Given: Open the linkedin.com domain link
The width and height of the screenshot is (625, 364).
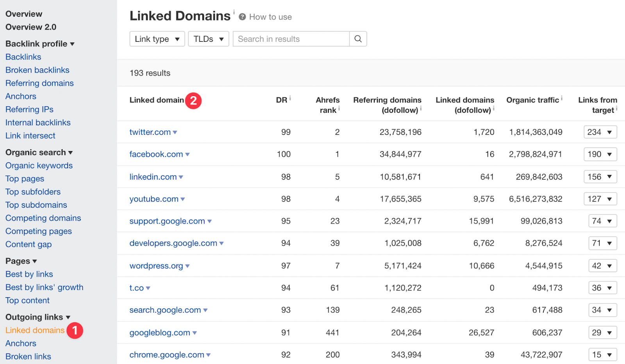Looking at the screenshot, I should pos(153,177).
